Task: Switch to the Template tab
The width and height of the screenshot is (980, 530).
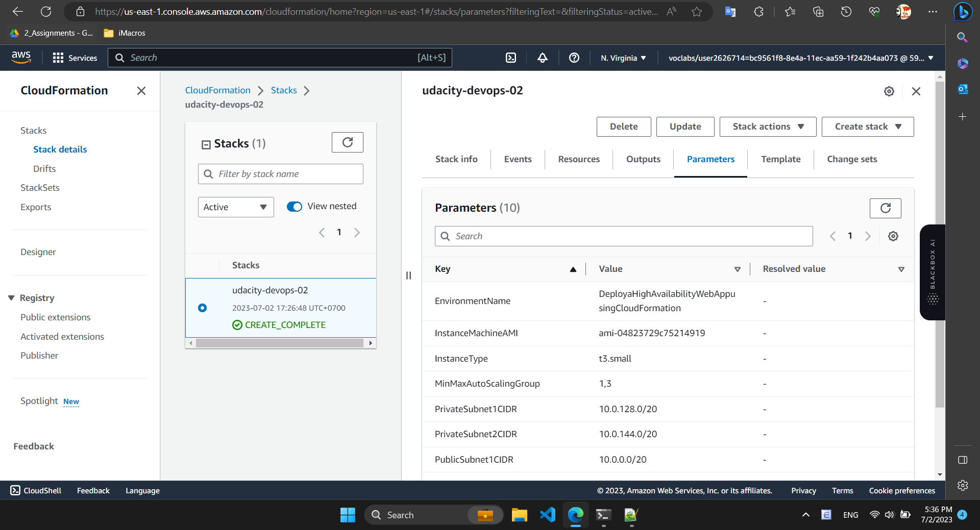Action: pyautogui.click(x=780, y=159)
